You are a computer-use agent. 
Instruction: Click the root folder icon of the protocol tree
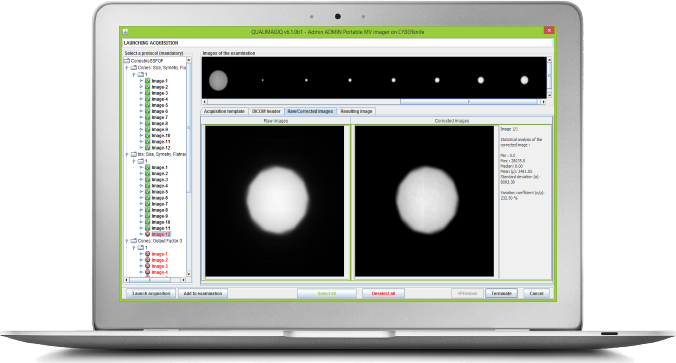[x=127, y=61]
